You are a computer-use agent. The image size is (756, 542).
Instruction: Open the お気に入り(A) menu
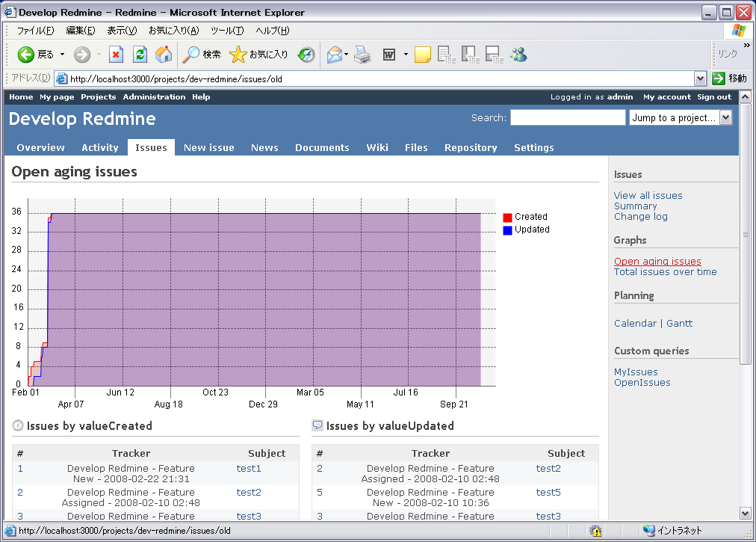tap(173, 31)
